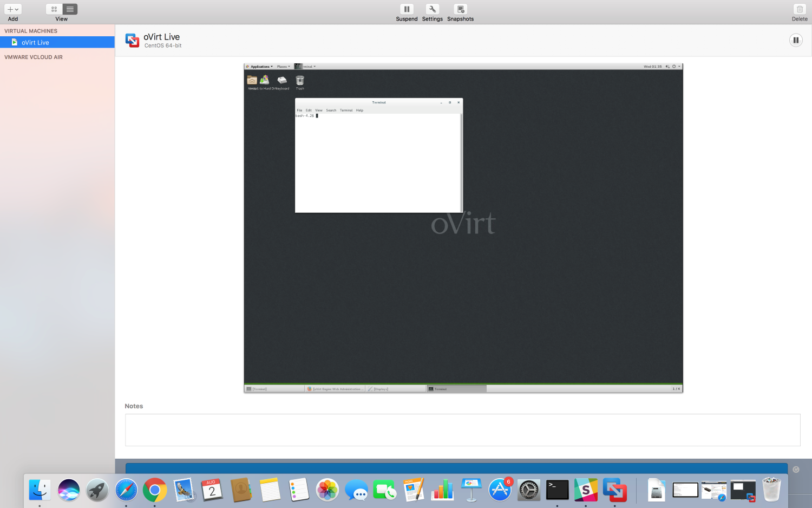Open App Store with 6 badge
The image size is (812, 508).
[x=500, y=490]
